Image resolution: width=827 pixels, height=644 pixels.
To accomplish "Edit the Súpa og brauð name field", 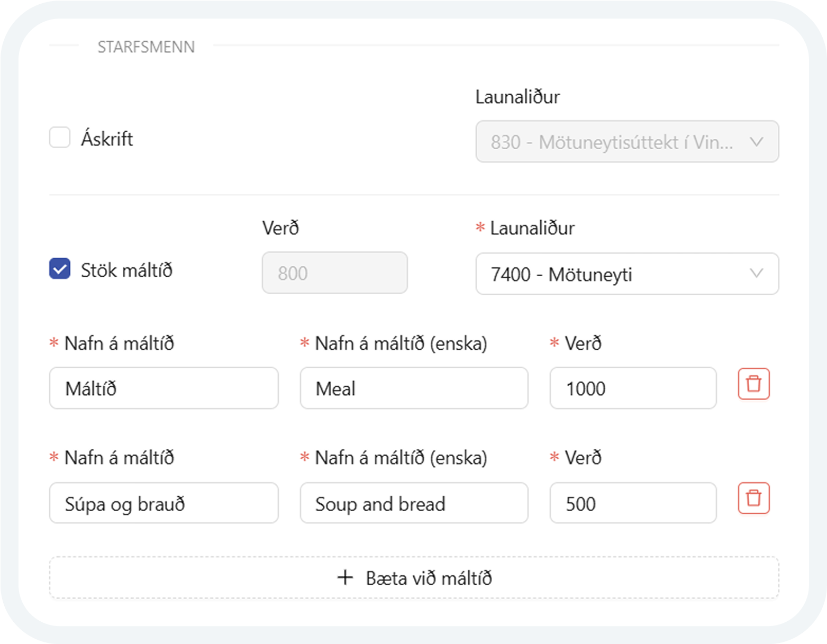I will coord(163,503).
